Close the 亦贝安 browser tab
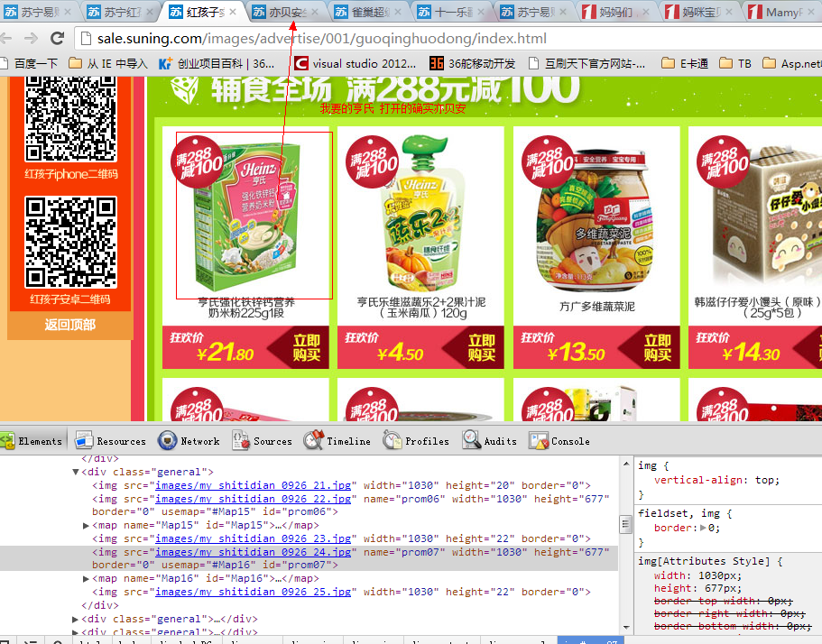The height and width of the screenshot is (644, 822). [x=315, y=12]
